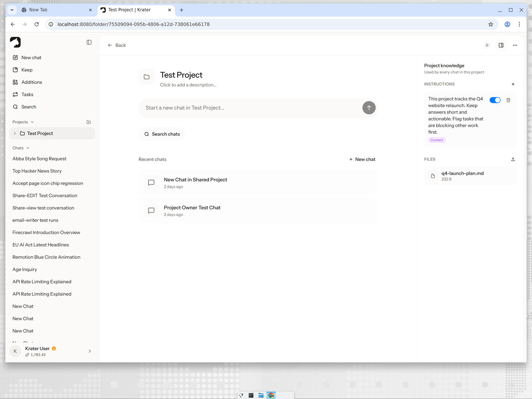Open the tab search dropdown

tap(12, 10)
